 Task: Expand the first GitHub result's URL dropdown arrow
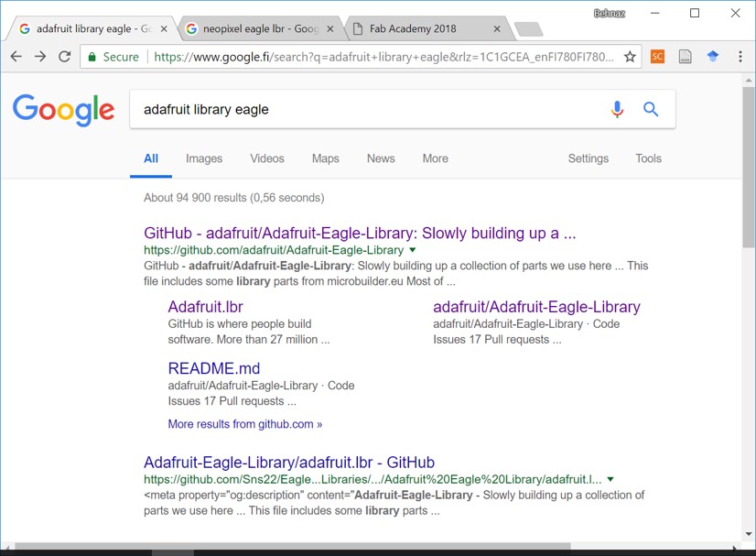coord(413,250)
